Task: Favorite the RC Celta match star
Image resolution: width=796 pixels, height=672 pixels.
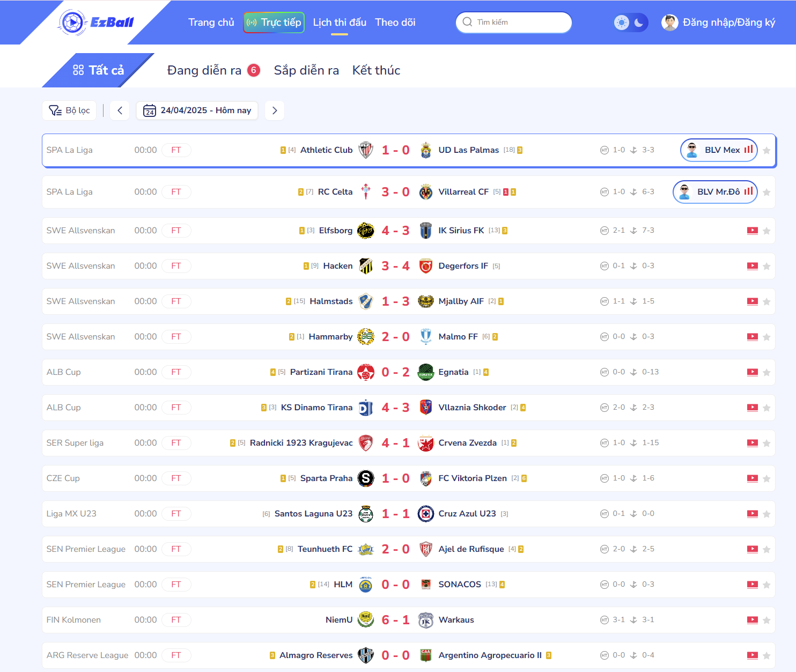Action: click(766, 193)
